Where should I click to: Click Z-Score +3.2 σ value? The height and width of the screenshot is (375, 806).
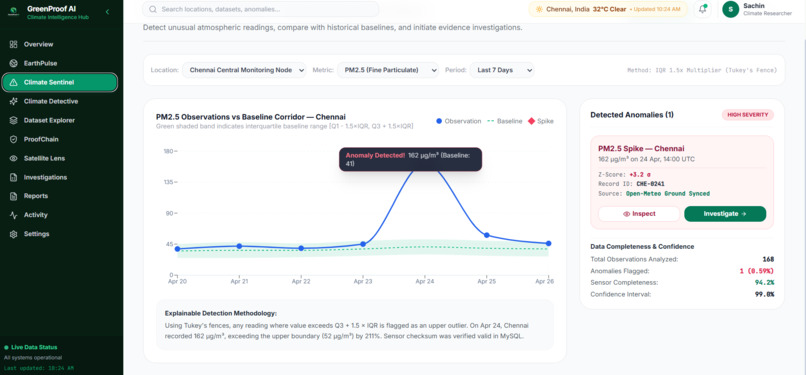coord(639,175)
